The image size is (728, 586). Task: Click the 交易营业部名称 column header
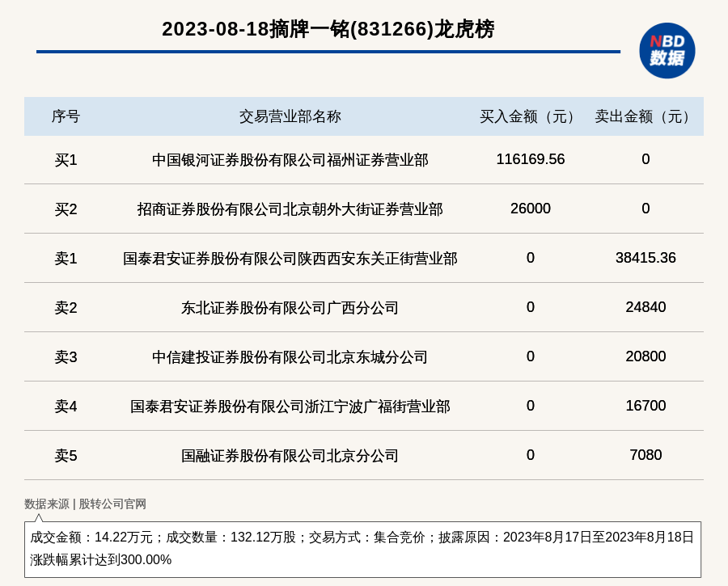point(290,116)
